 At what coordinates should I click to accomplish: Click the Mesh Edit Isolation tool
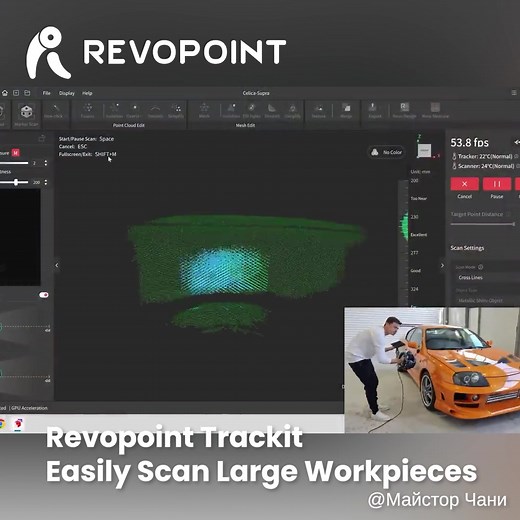(x=231, y=111)
